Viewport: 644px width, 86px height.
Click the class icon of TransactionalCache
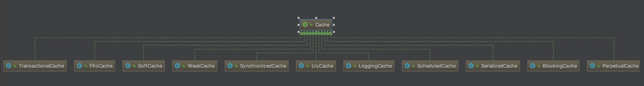pos(9,66)
